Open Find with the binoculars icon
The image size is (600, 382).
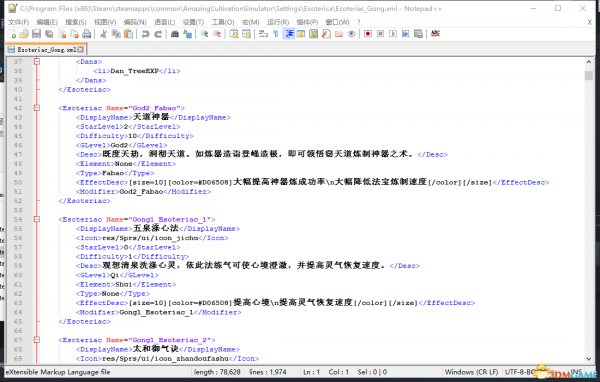pos(174,34)
